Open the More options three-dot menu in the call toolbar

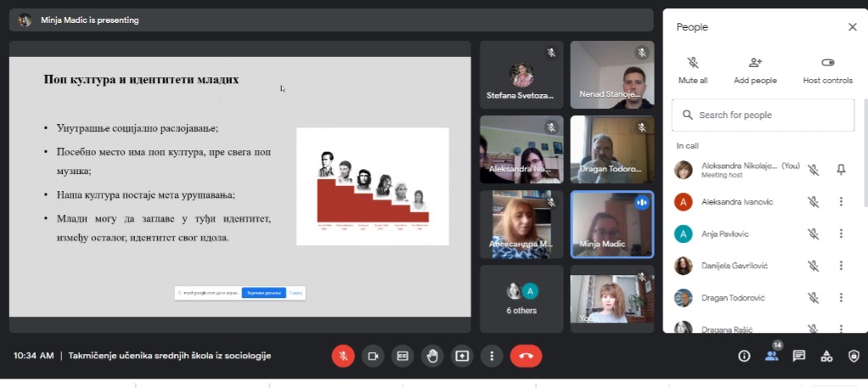[x=492, y=356]
